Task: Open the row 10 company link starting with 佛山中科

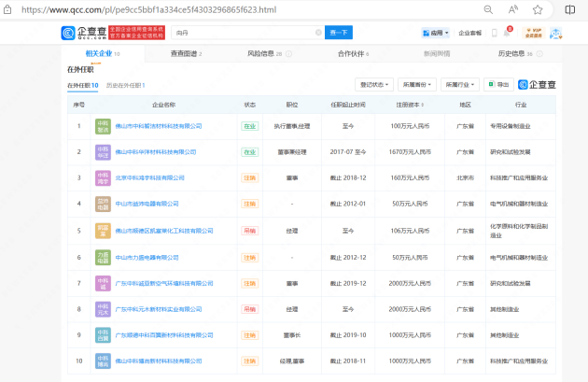Action: click(x=159, y=361)
